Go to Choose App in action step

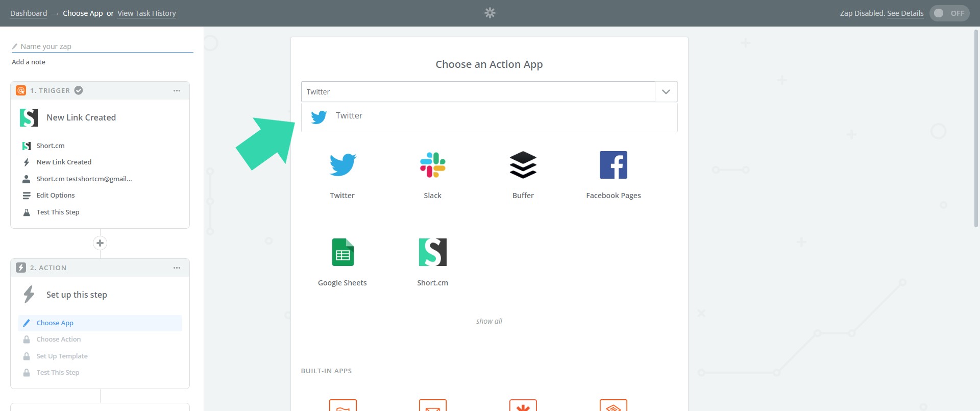pos(55,323)
